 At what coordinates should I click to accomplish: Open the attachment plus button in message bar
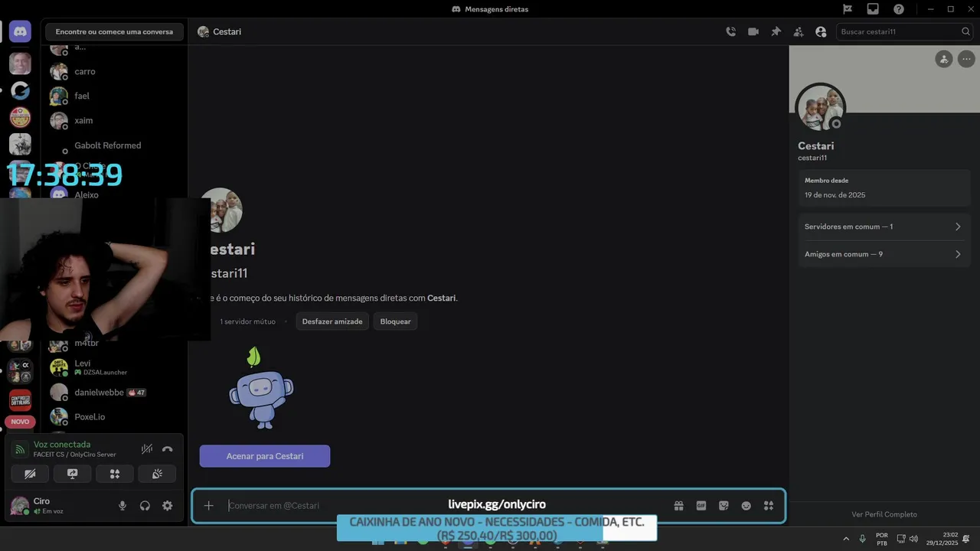pos(208,505)
